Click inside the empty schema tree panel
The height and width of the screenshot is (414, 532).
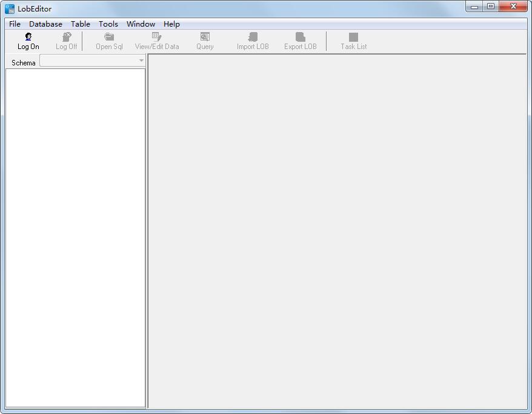tap(75, 236)
